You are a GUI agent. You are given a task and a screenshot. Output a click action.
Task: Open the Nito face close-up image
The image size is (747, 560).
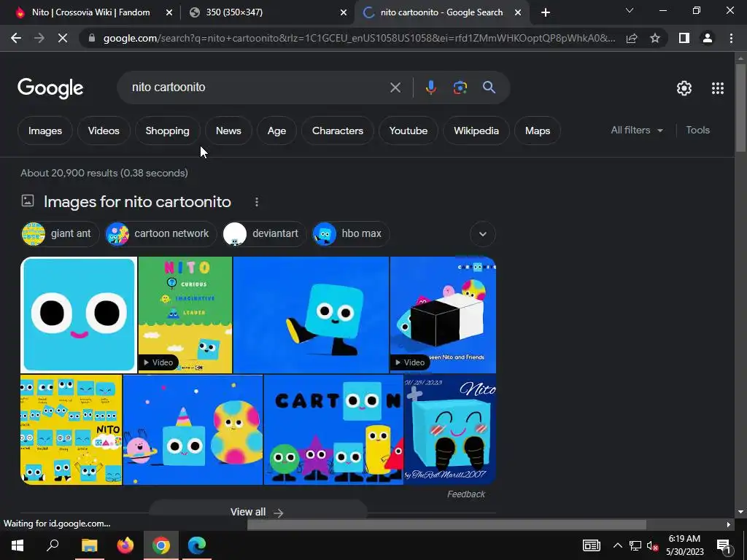coord(79,315)
